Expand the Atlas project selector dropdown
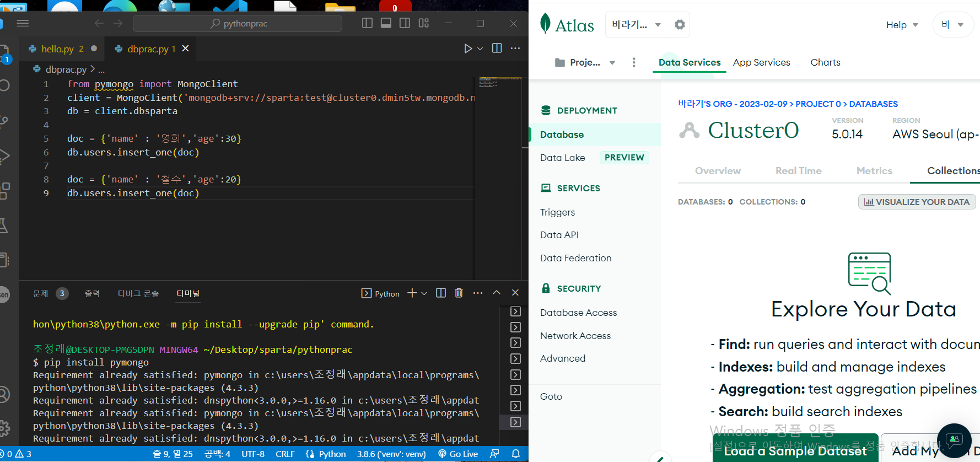This screenshot has width=980, height=462. 585,63
